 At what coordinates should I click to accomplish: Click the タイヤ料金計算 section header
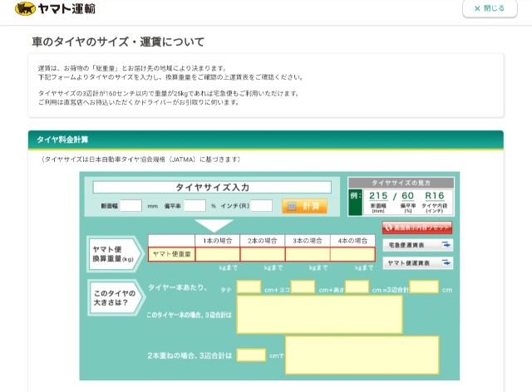tap(266, 140)
